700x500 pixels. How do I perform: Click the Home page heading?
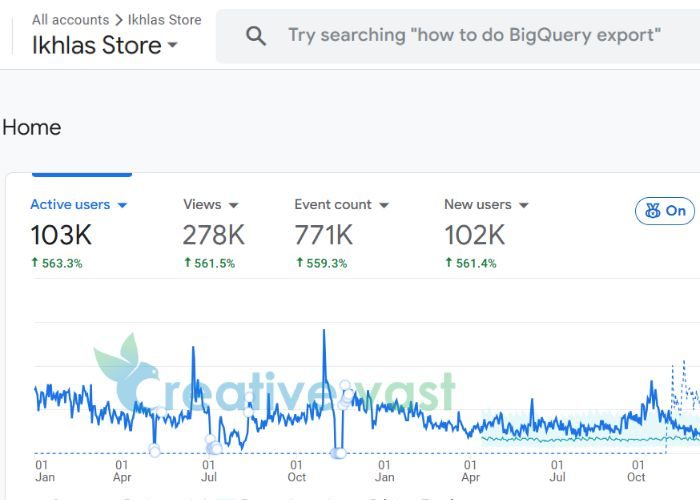coord(32,128)
